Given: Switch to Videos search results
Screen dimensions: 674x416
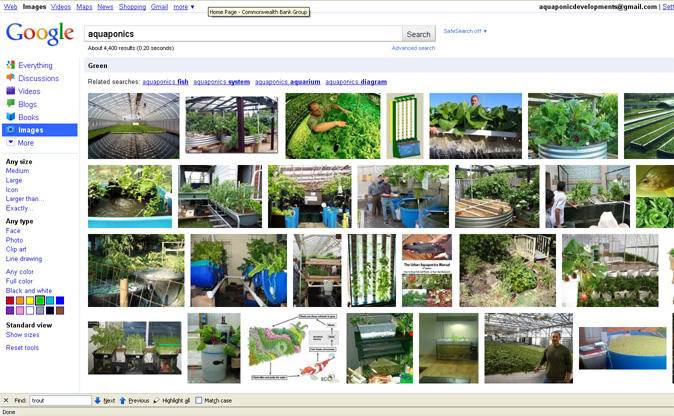Looking at the screenshot, I should [28, 91].
